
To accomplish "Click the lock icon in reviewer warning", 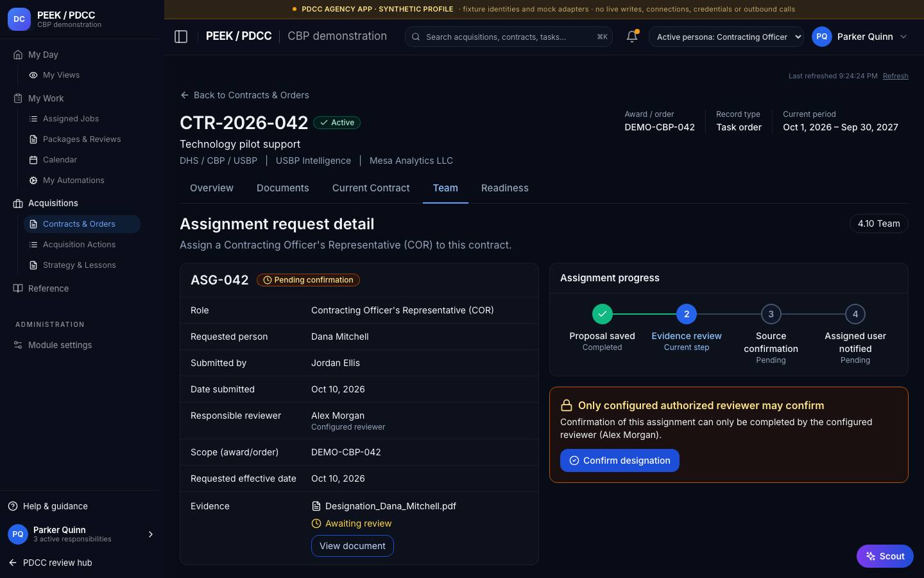I will 567,405.
